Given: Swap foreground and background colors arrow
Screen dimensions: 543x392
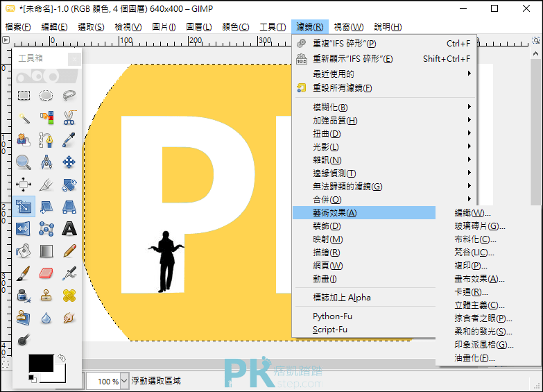Looking at the screenshot, I should (x=62, y=357).
